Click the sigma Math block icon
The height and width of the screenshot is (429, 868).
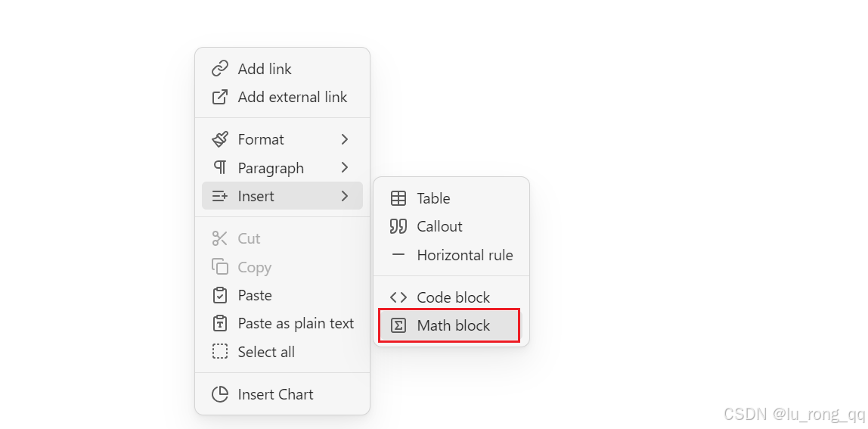pos(398,325)
